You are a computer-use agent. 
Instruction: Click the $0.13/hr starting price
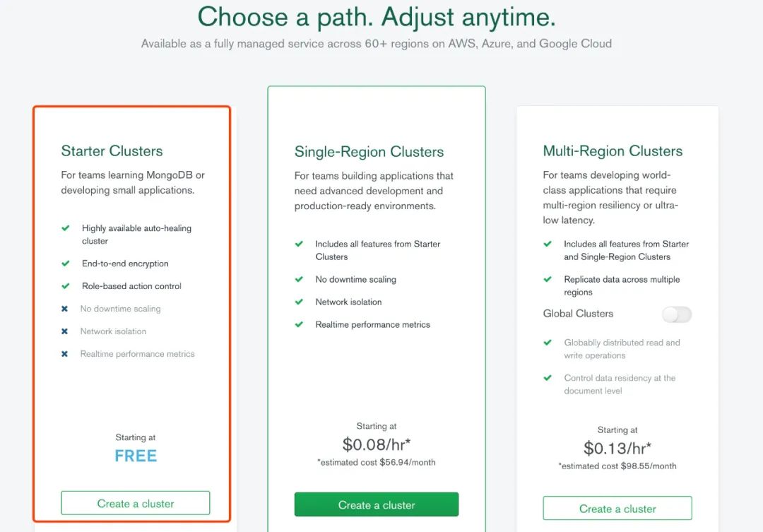pos(617,449)
